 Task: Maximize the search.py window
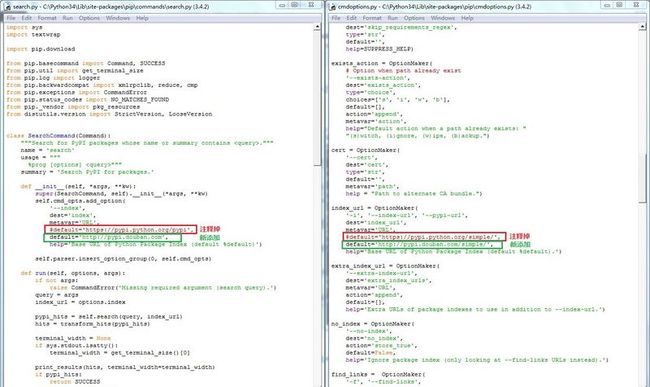[x=295, y=5]
